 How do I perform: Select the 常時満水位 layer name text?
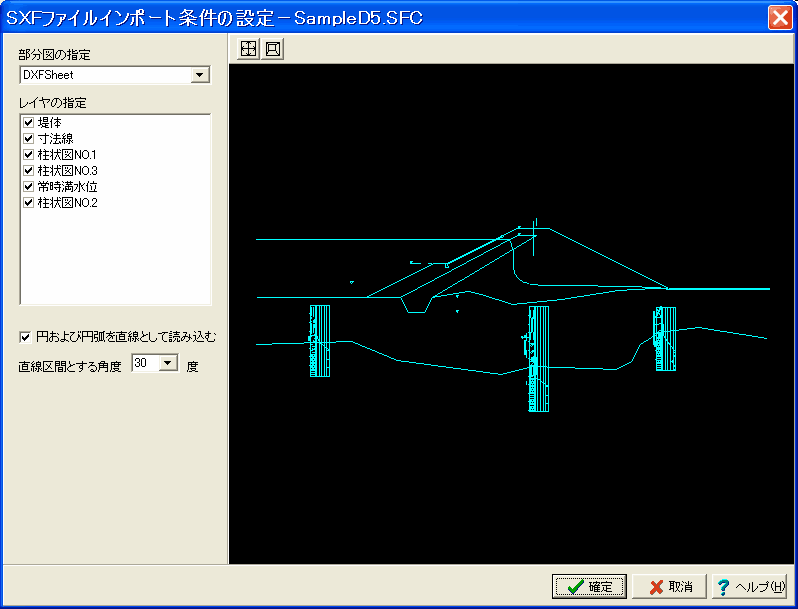[68, 187]
